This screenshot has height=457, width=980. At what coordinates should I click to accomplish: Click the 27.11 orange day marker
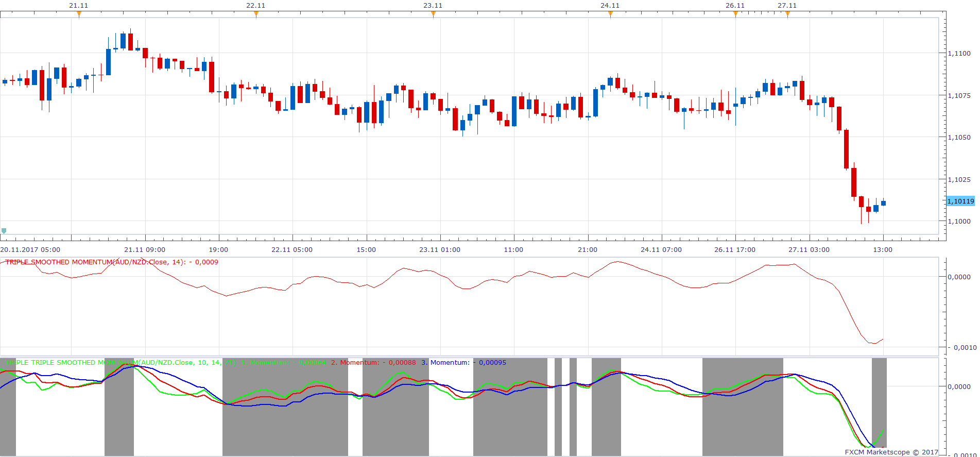787,14
